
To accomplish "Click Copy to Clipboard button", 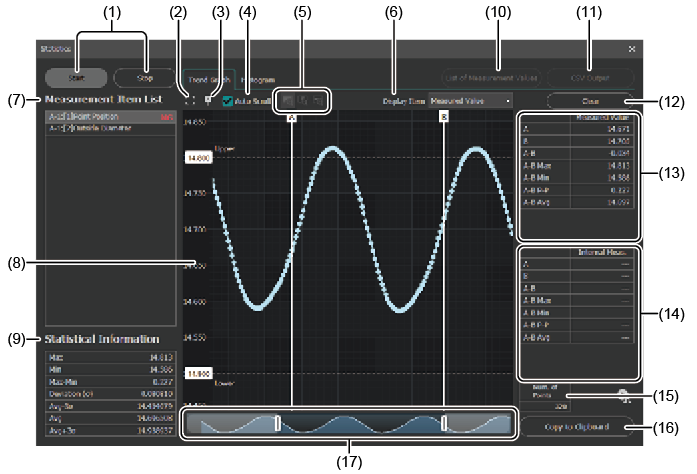I will pyautogui.click(x=580, y=428).
